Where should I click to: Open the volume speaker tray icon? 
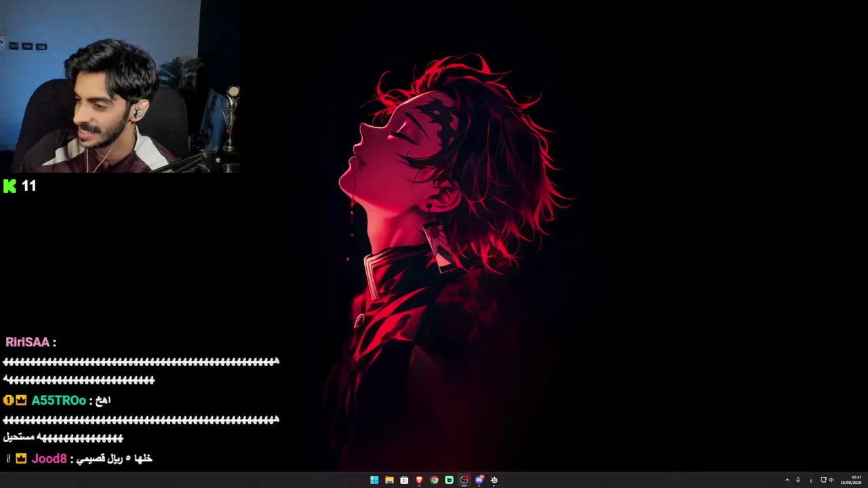click(831, 480)
